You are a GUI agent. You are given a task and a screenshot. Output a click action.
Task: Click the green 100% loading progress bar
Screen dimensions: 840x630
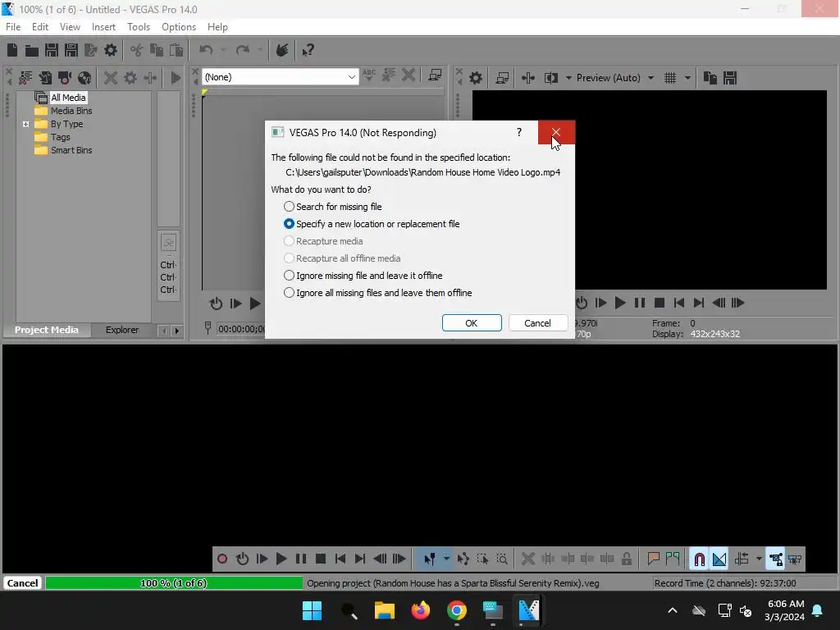tap(174, 583)
